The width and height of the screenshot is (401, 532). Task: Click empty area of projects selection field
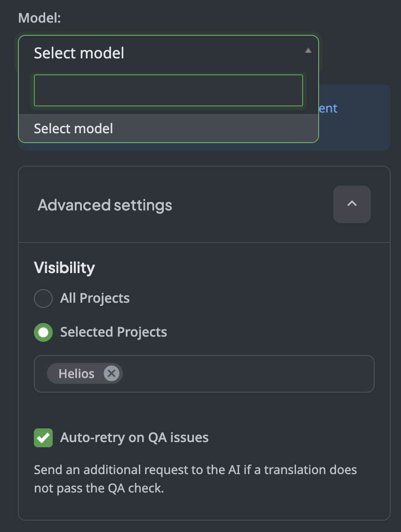[x=245, y=374]
